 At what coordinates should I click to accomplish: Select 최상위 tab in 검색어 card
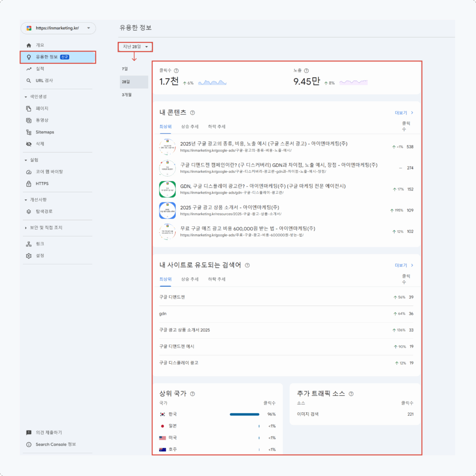pos(165,279)
